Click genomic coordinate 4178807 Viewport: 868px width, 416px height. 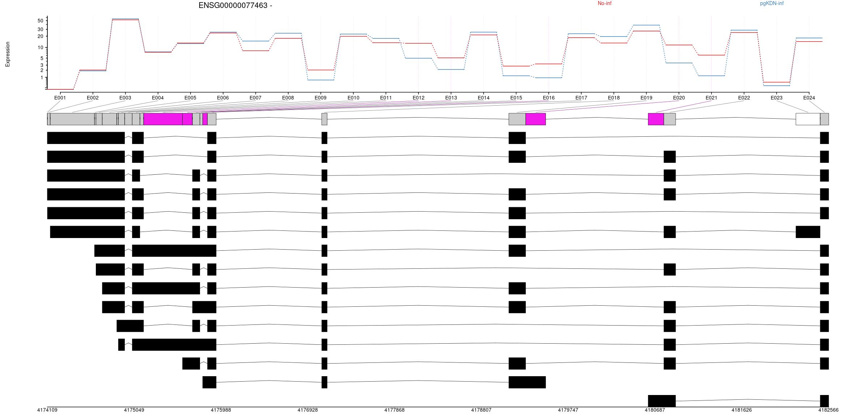(481, 410)
